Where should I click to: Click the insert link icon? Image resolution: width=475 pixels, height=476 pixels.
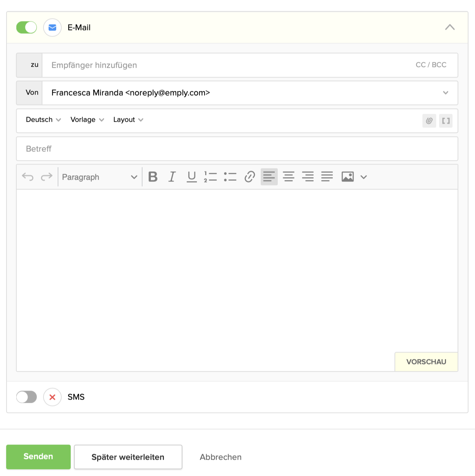249,177
